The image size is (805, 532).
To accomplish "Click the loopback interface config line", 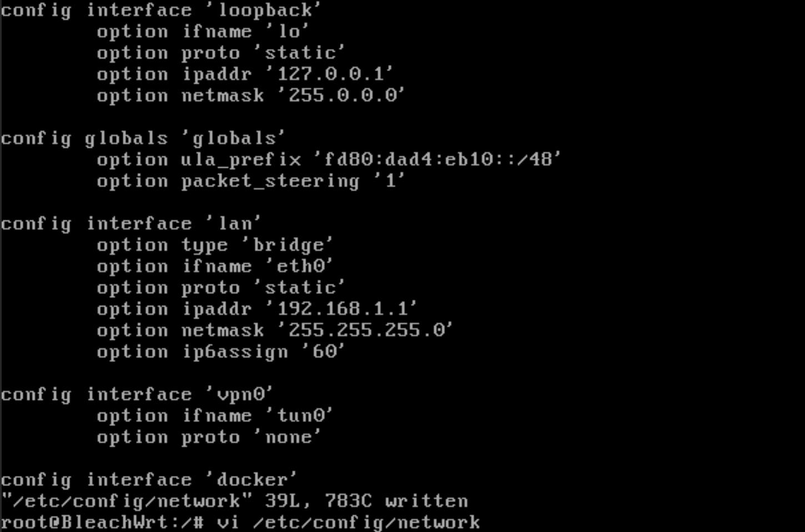I will pos(161,10).
